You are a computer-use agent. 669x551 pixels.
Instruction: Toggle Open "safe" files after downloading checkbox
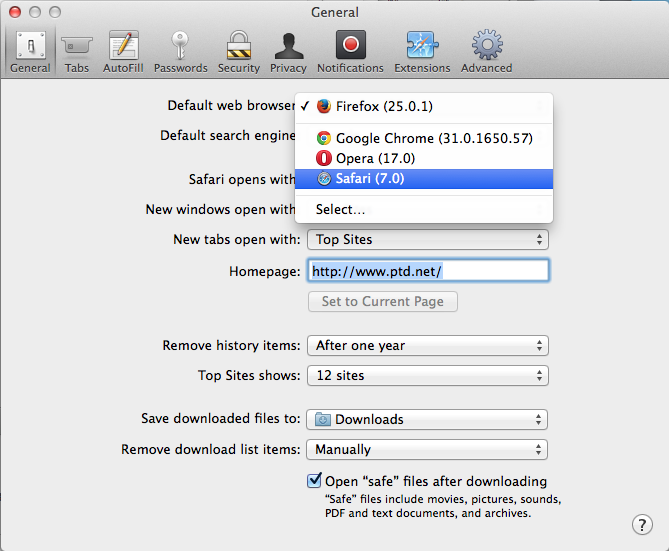314,481
